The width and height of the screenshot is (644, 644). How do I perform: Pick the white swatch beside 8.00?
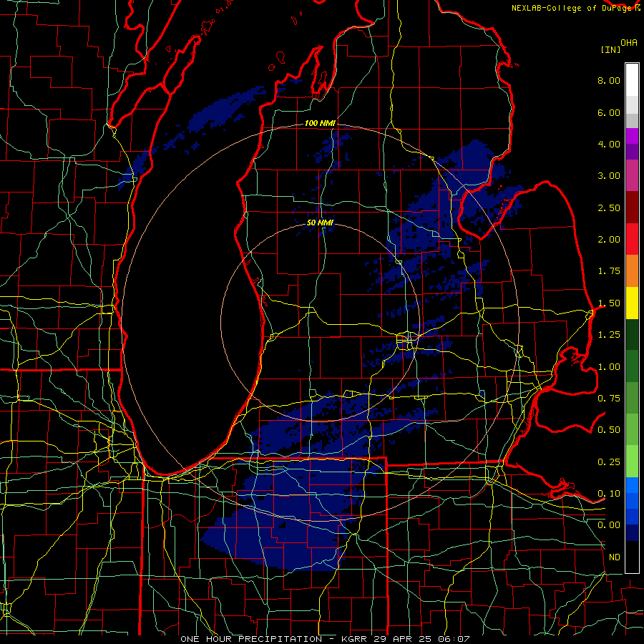[x=632, y=80]
